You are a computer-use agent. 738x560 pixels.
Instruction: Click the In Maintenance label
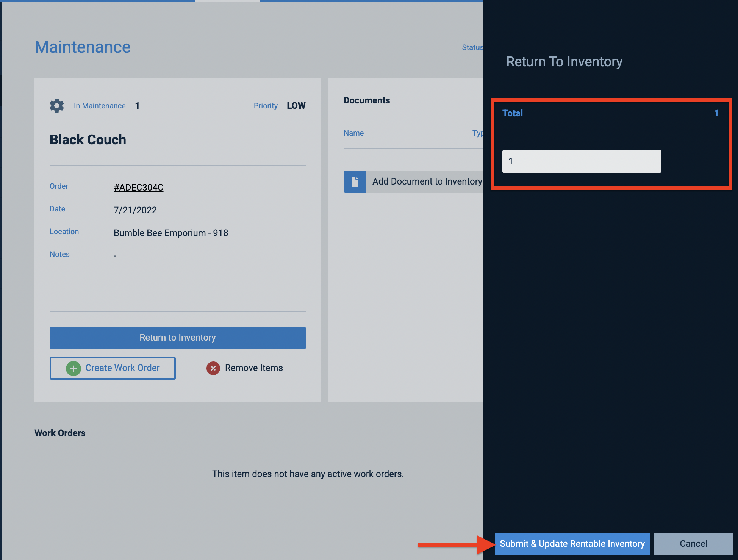tap(100, 106)
